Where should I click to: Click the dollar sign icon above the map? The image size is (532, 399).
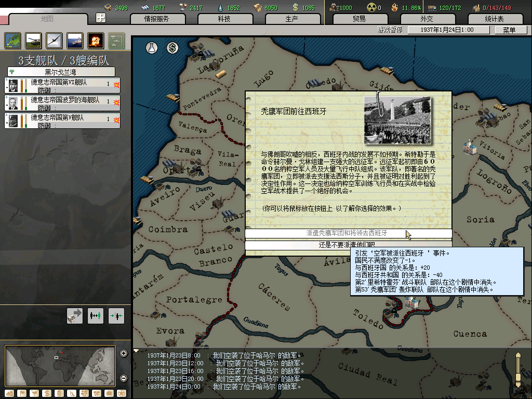pyautogui.click(x=172, y=48)
